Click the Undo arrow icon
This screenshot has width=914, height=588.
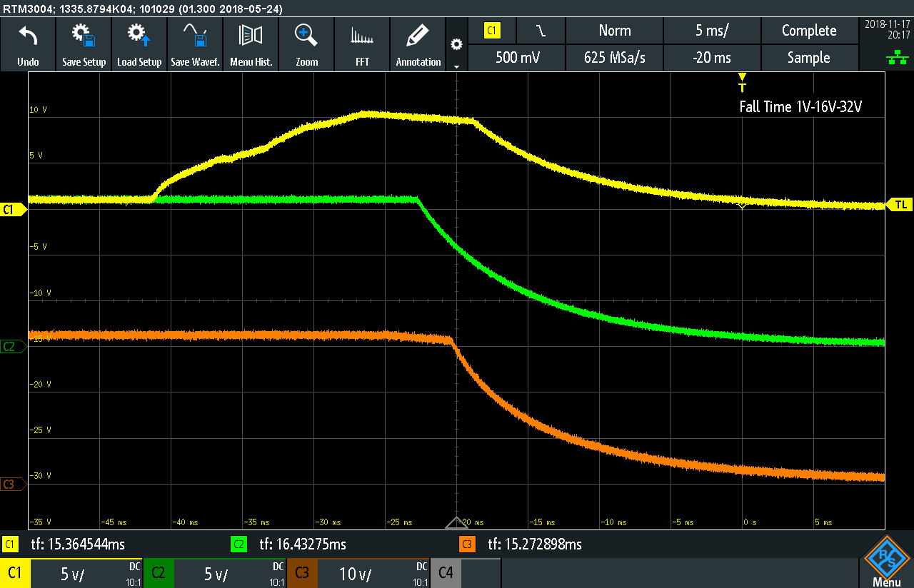pos(28,36)
